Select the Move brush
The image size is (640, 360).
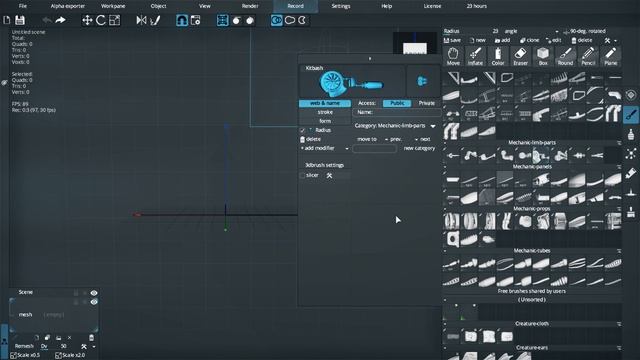[x=453, y=56]
